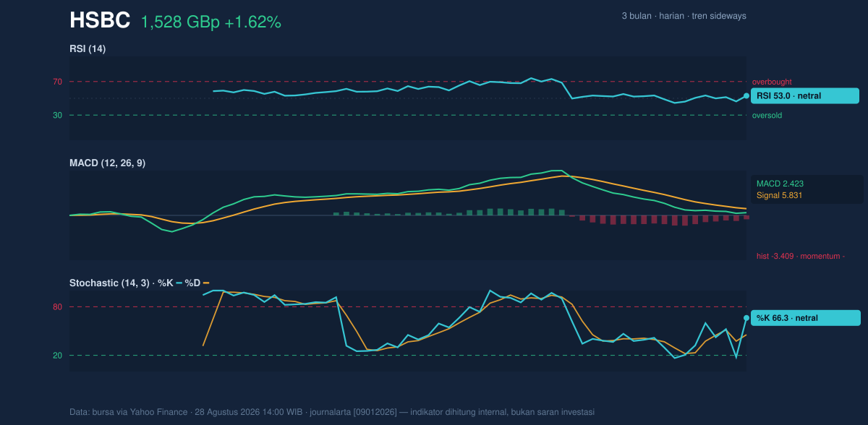Click the RSI 53.0 · netral value badge

[x=805, y=95]
